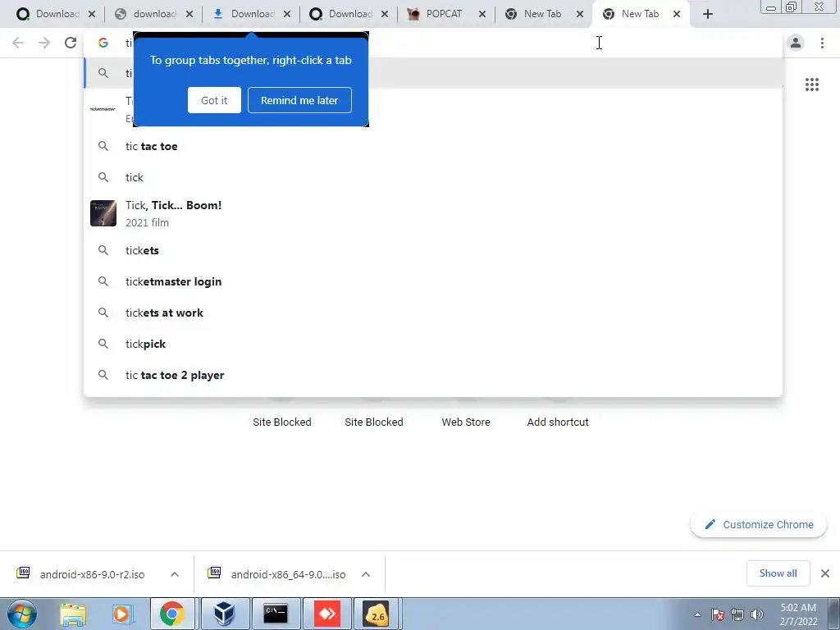This screenshot has height=630, width=840.
Task: Expand options for android-x86-9.0-r2.iso download
Action: pos(175,574)
